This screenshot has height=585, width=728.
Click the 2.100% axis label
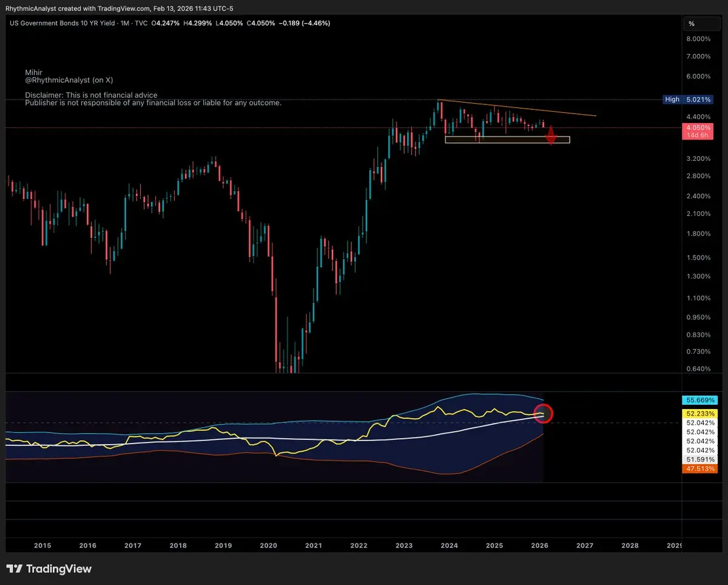pyautogui.click(x=698, y=214)
